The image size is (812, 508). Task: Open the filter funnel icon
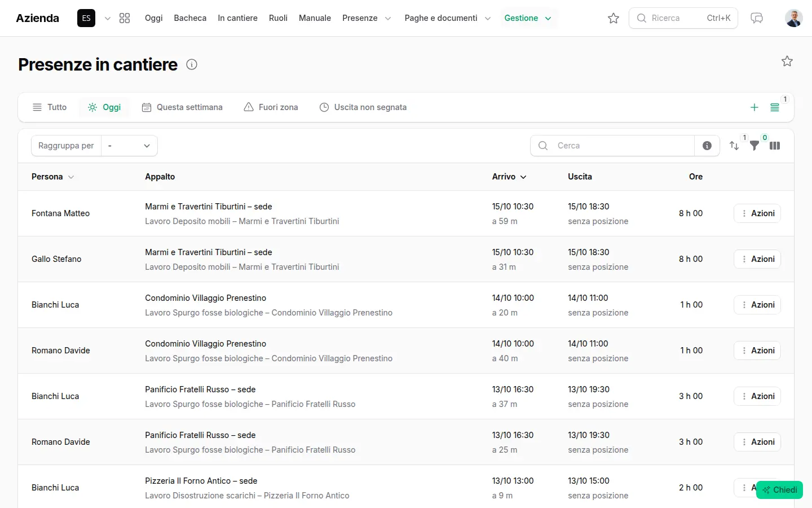click(x=754, y=146)
